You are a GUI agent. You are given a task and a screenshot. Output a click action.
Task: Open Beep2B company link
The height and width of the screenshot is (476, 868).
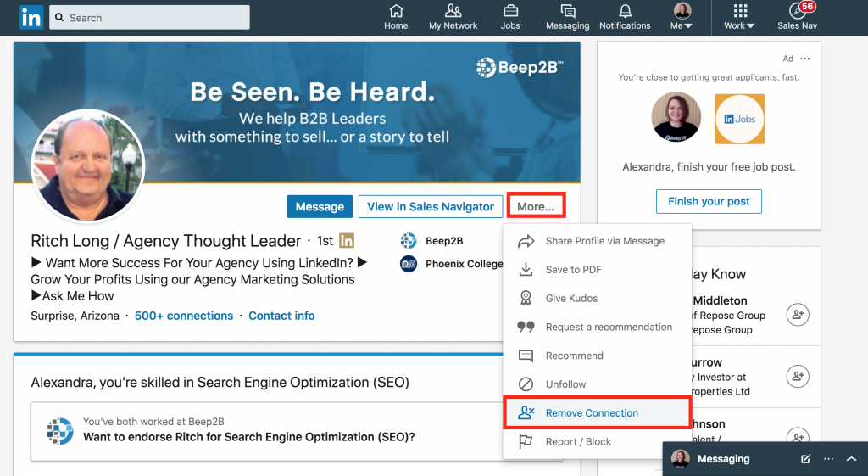444,241
